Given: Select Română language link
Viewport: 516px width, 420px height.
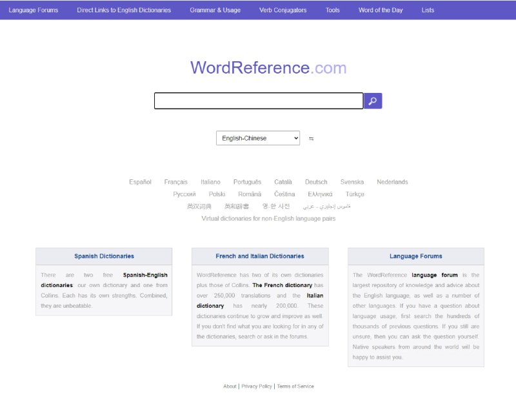Looking at the screenshot, I should [x=250, y=194].
